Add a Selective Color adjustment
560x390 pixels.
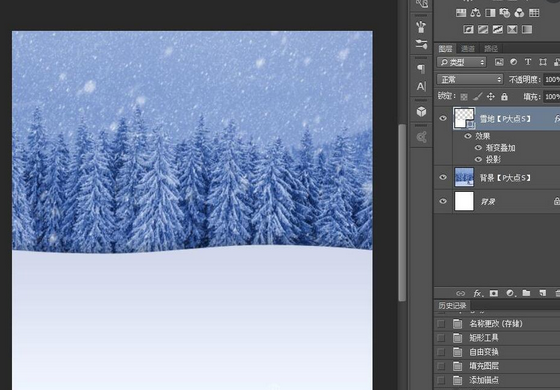click(512, 29)
